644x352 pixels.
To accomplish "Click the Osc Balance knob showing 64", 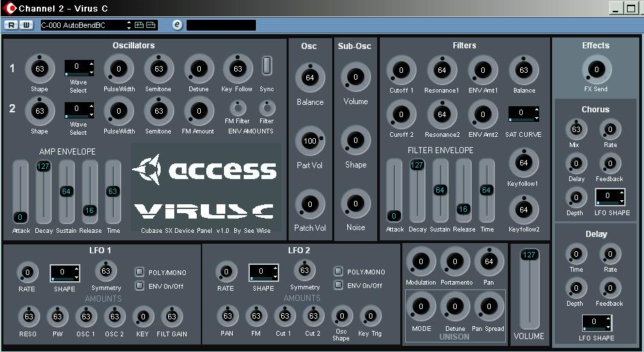I will (x=310, y=78).
